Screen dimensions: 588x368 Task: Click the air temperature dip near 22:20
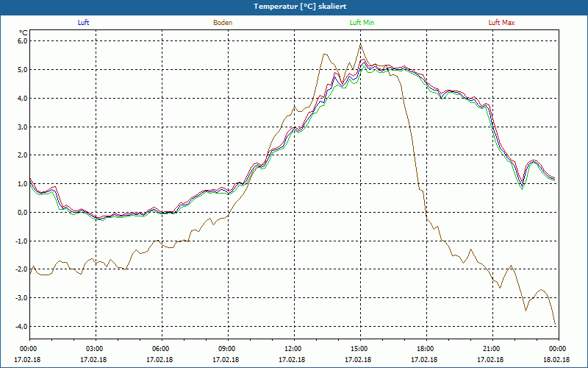pos(522,185)
